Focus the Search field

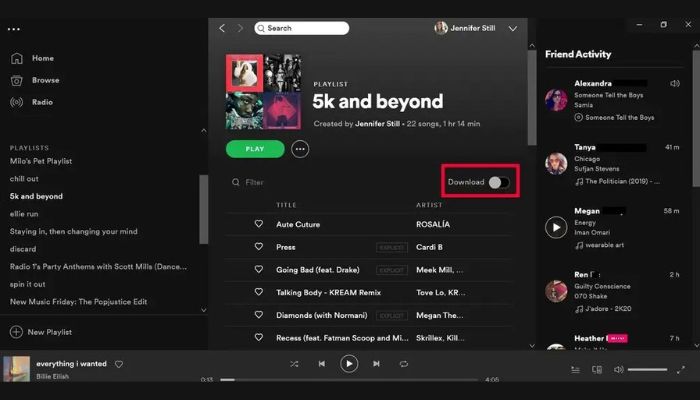(302, 28)
